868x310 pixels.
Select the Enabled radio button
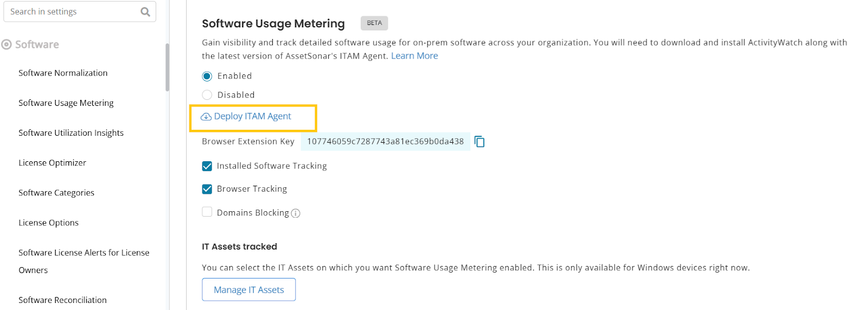pos(207,76)
